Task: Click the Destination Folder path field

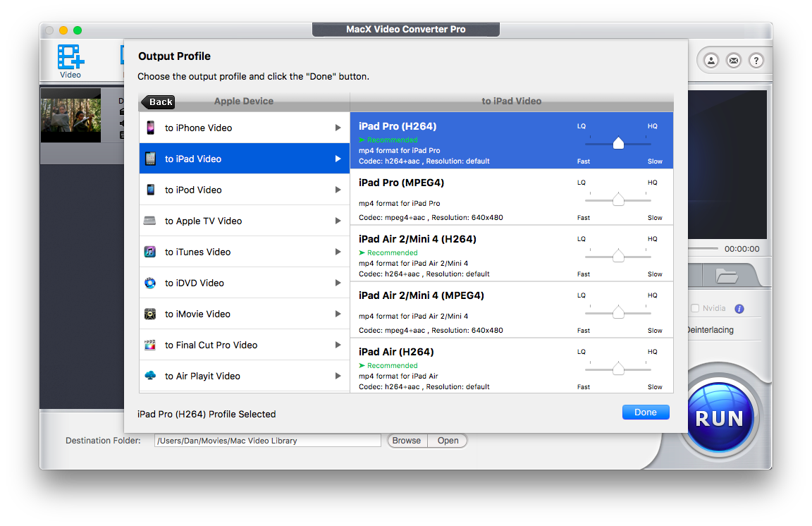Action: coord(268,441)
